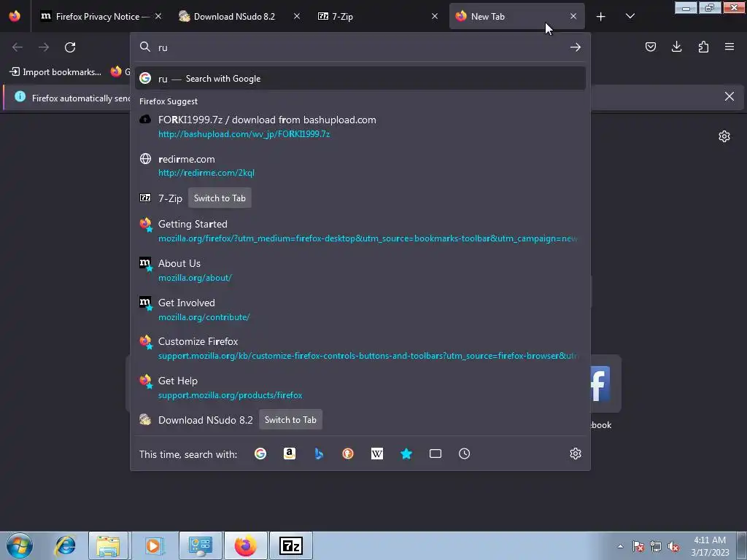The height and width of the screenshot is (560, 747).
Task: Search history with clock icon
Action: coord(465,454)
